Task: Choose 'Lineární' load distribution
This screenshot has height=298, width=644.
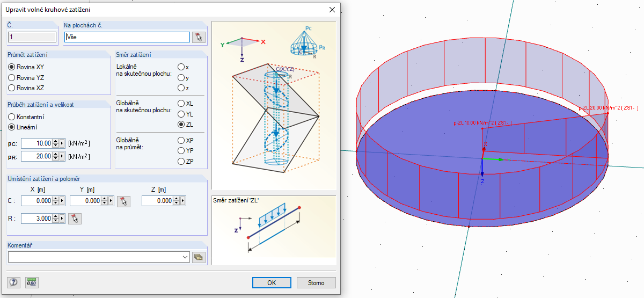Action: click(11, 127)
